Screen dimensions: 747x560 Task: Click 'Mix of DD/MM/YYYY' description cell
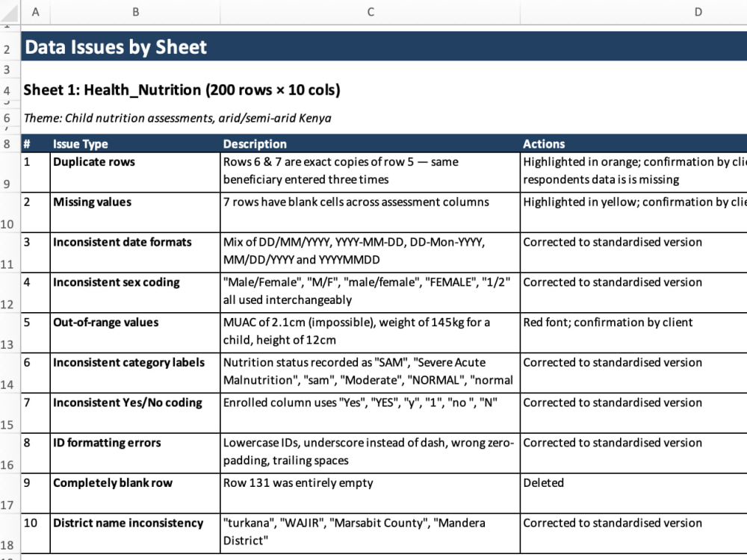point(371,252)
